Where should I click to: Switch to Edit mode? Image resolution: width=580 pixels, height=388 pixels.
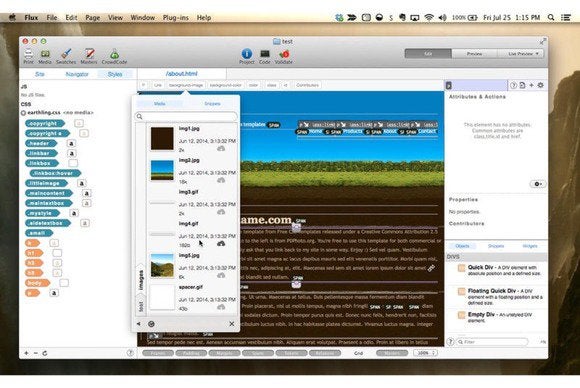[428, 54]
